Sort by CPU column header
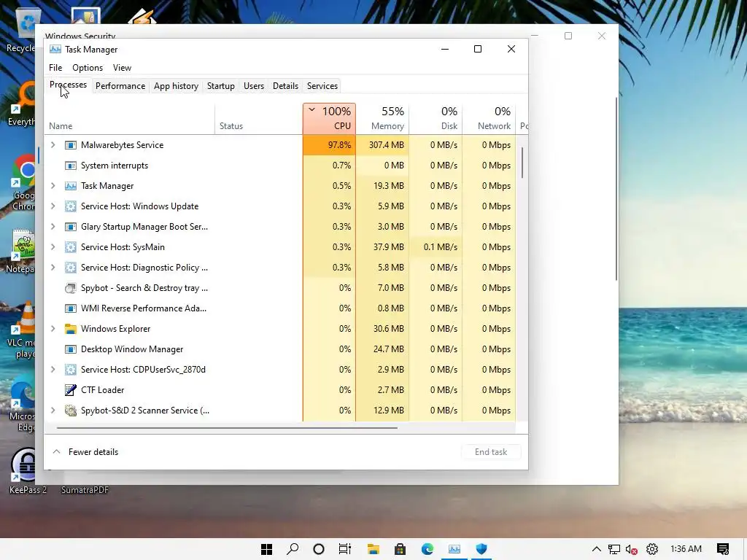Screen dimensions: 747x560 point(329,119)
